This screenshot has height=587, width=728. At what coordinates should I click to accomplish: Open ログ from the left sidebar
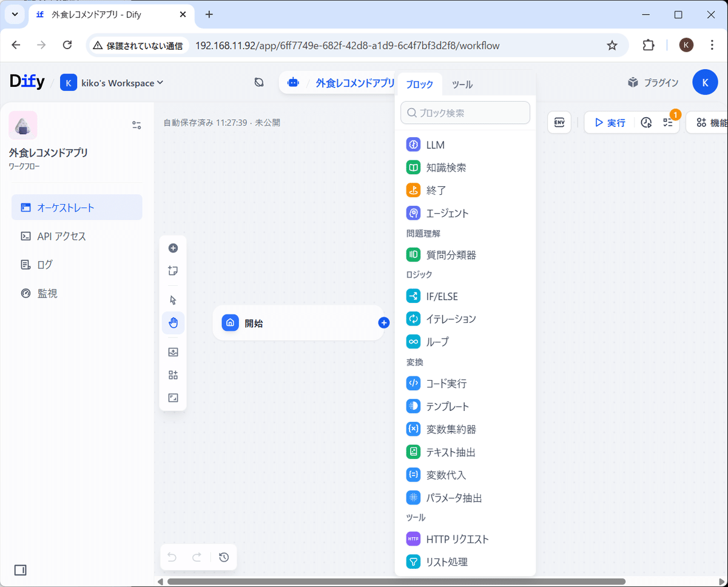[x=45, y=264]
